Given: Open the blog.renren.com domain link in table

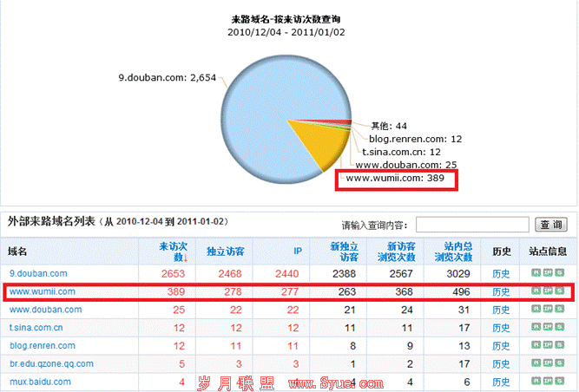Looking at the screenshot, I should pyautogui.click(x=42, y=346).
